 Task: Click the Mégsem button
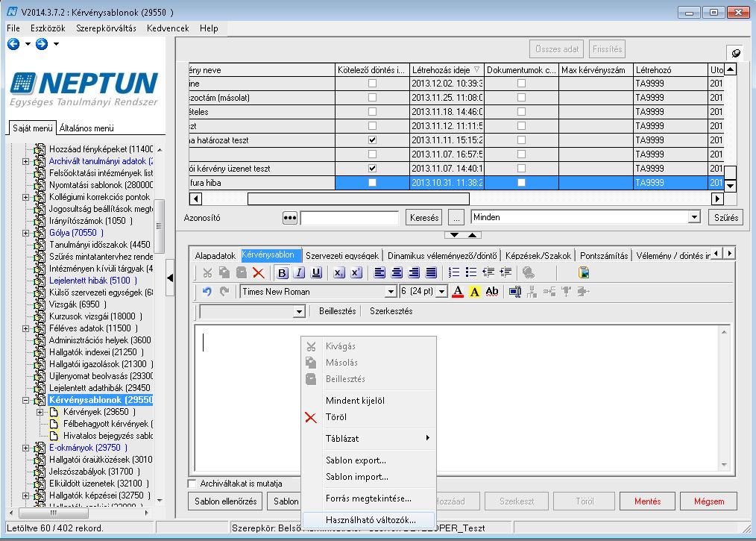709,501
